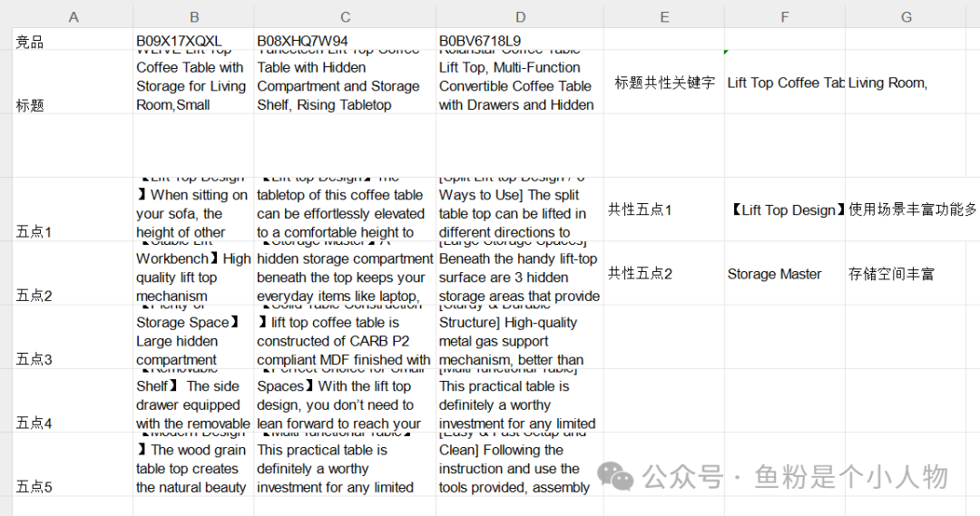Image resolution: width=980 pixels, height=516 pixels.
Task: Select cell 'When sitting on your sofa'
Action: pos(194,209)
